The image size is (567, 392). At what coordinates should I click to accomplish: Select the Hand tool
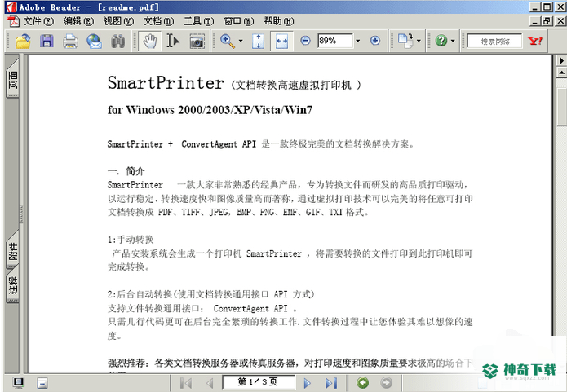tap(149, 42)
